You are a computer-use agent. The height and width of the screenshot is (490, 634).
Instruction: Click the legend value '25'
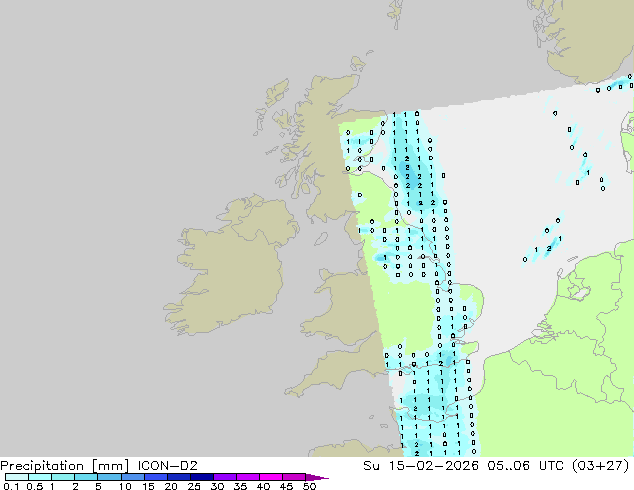pos(194,486)
